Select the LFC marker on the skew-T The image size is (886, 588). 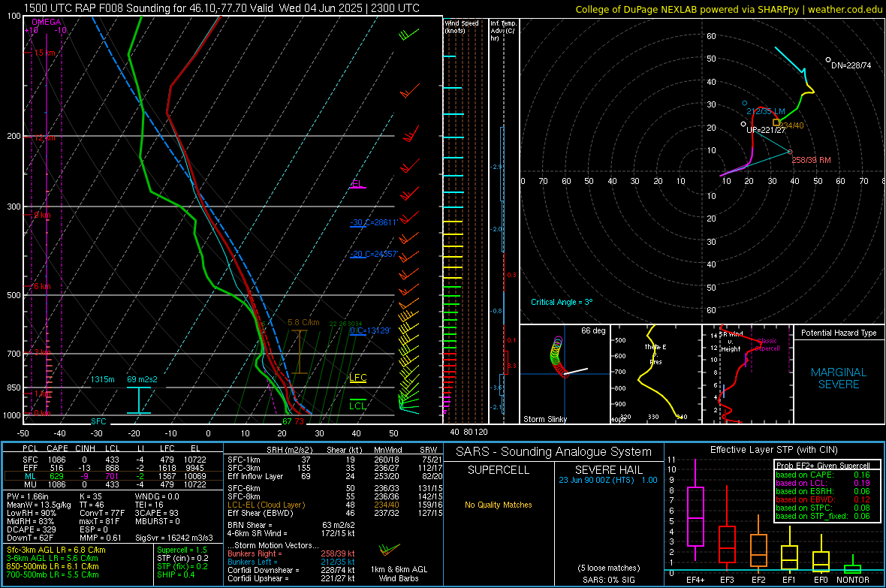[x=358, y=378]
